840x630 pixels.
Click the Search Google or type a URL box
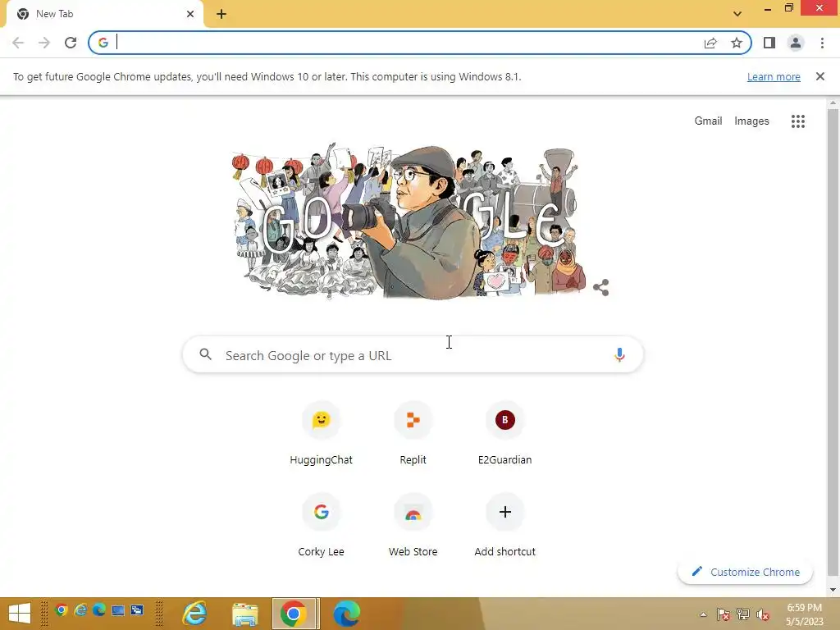coord(413,354)
